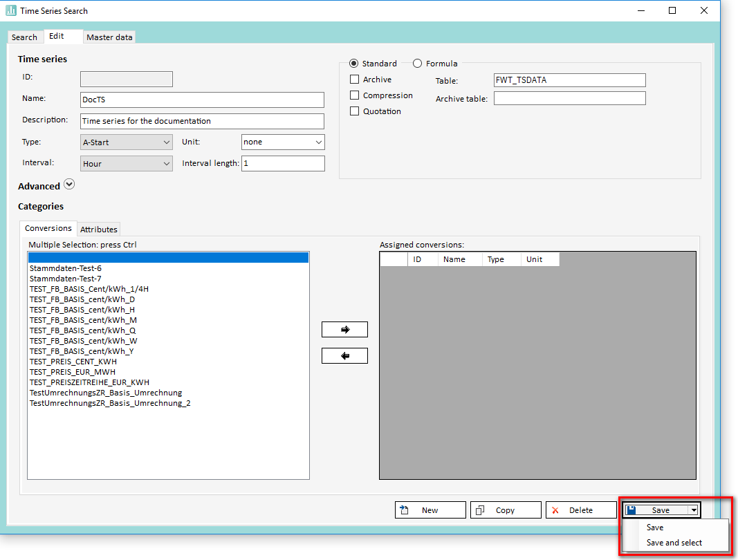Select the Formula radio button
Viewport: 738px width, 560px height.
pyautogui.click(x=417, y=64)
